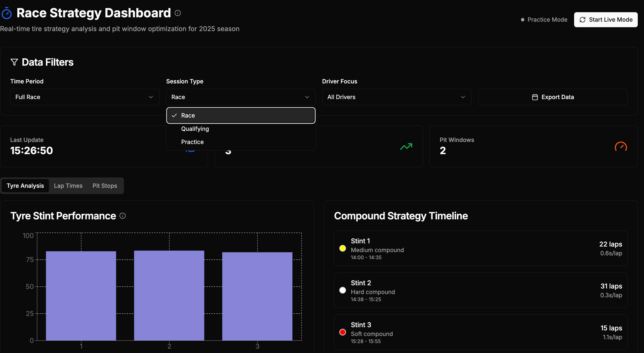
Task: Select the checked Race option in list
Action: (x=241, y=115)
